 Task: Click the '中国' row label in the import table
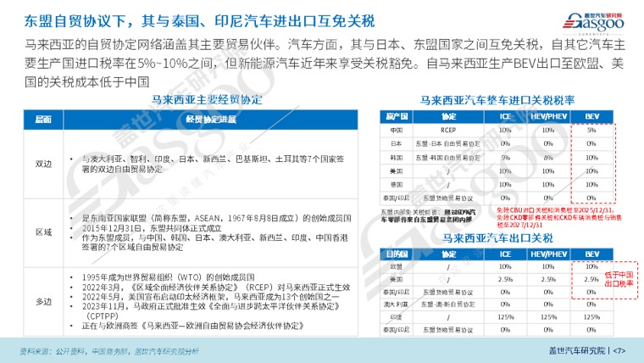tap(397, 131)
